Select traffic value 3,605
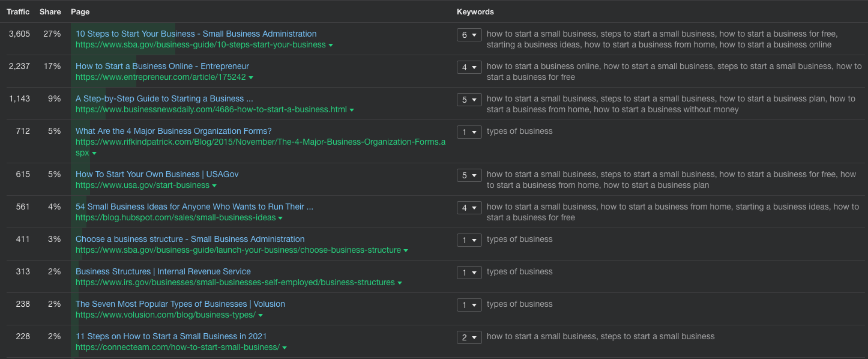 pos(19,34)
